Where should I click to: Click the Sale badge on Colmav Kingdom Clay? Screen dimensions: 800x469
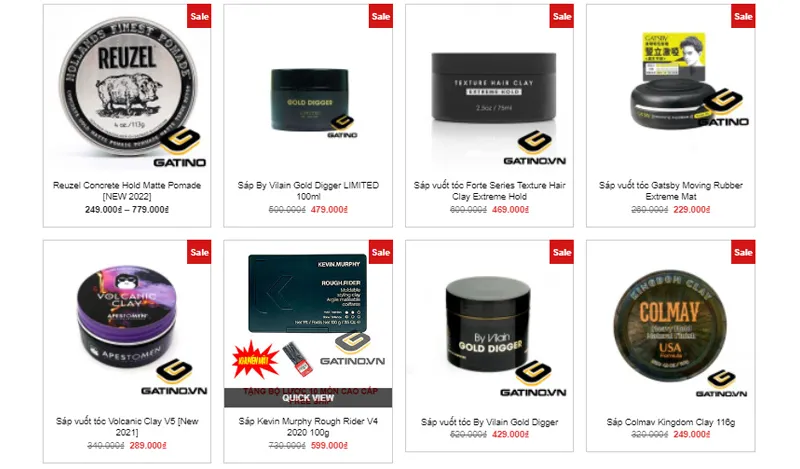tap(743, 252)
